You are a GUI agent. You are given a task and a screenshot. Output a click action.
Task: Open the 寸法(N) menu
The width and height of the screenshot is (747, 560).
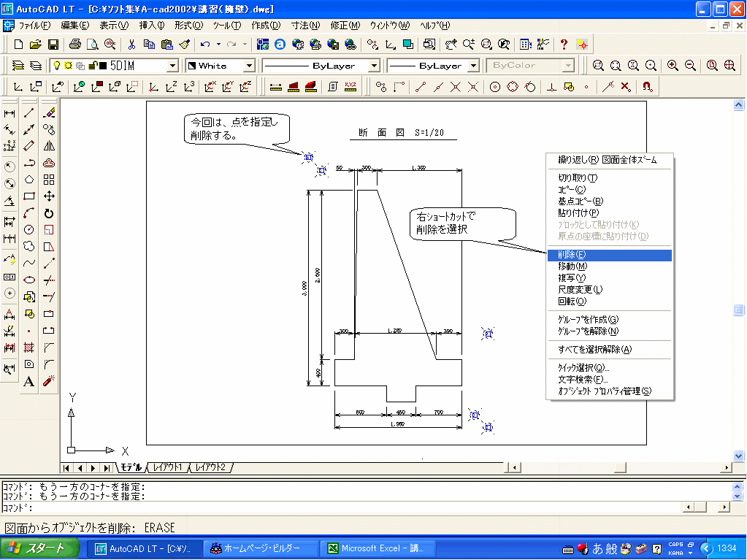(x=305, y=26)
